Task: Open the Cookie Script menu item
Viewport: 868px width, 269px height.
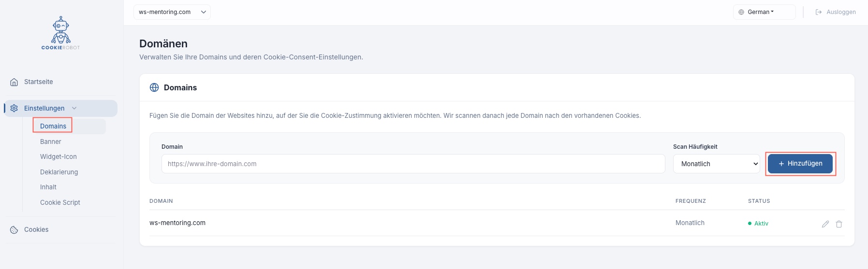Action: click(x=60, y=202)
